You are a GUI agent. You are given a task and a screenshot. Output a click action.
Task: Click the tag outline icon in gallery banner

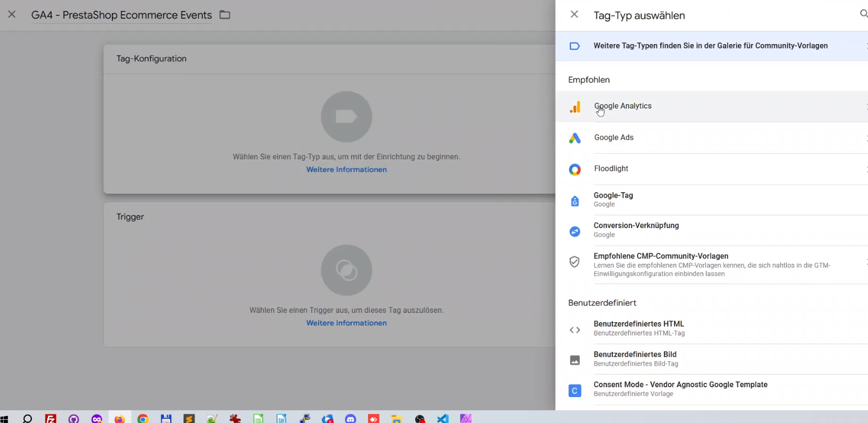coord(574,46)
